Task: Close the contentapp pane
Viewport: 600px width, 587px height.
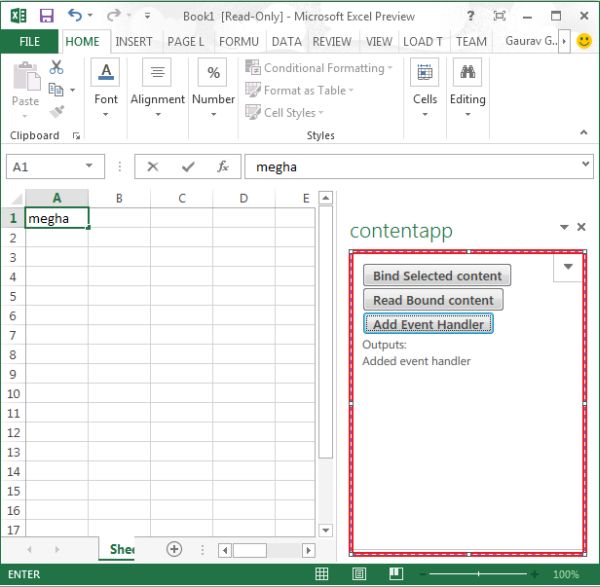Action: click(x=581, y=227)
